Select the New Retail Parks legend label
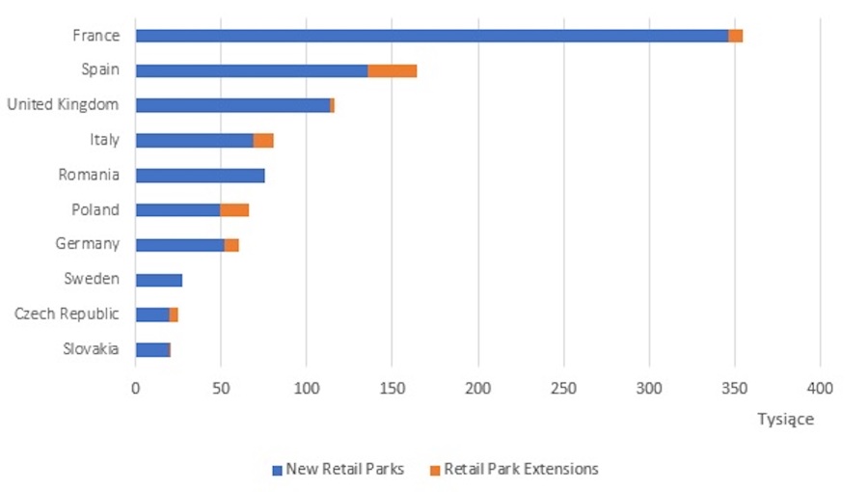 tap(345, 469)
